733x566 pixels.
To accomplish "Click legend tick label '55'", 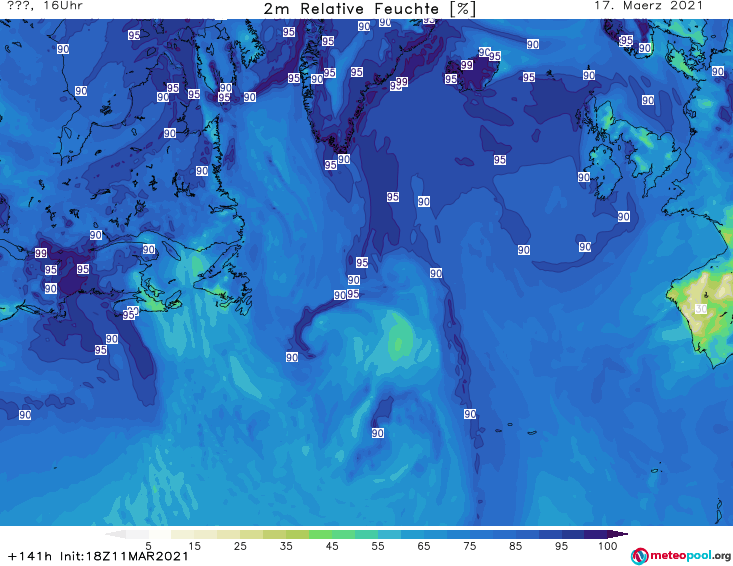I will (x=378, y=546).
